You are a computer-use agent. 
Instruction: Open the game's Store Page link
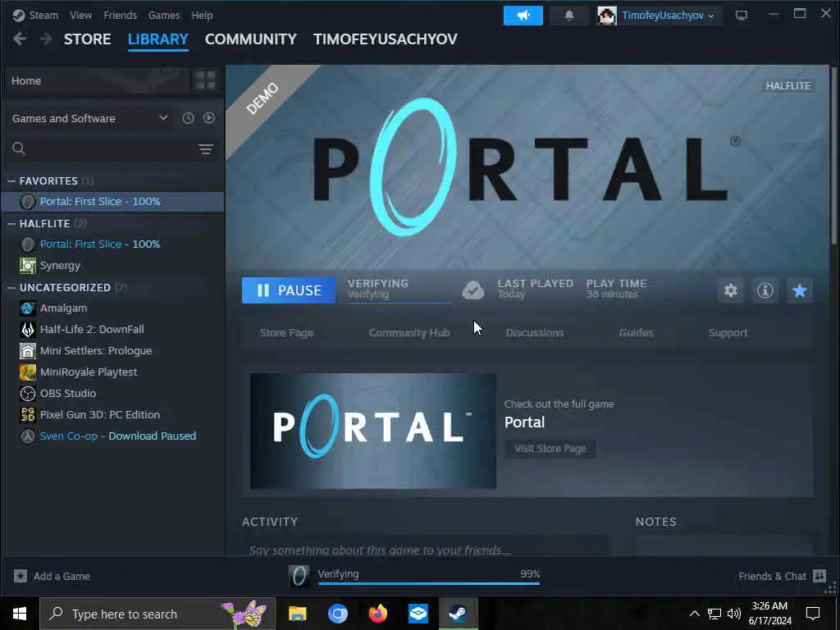point(286,333)
